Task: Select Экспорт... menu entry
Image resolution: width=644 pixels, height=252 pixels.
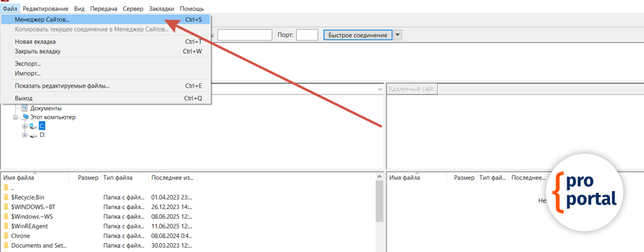Action: pyautogui.click(x=28, y=64)
